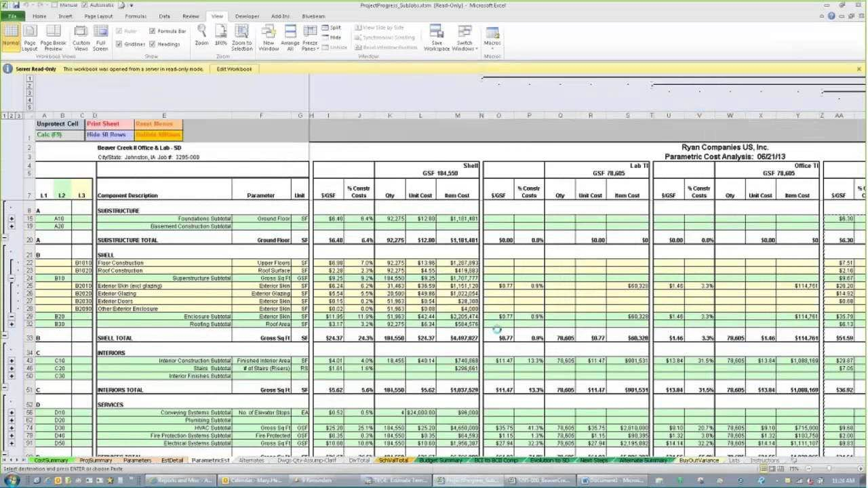This screenshot has height=488, width=868.
Task: Switch to the Developer ribbon tab
Action: [247, 16]
